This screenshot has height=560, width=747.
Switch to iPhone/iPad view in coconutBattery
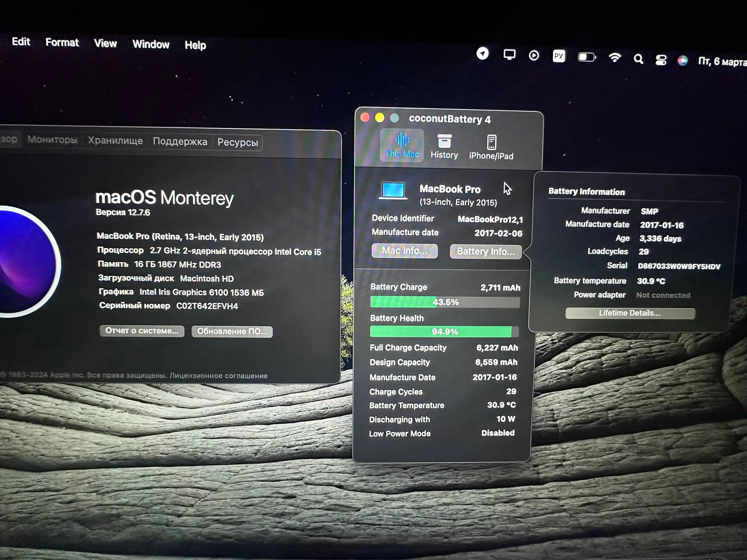pyautogui.click(x=491, y=145)
